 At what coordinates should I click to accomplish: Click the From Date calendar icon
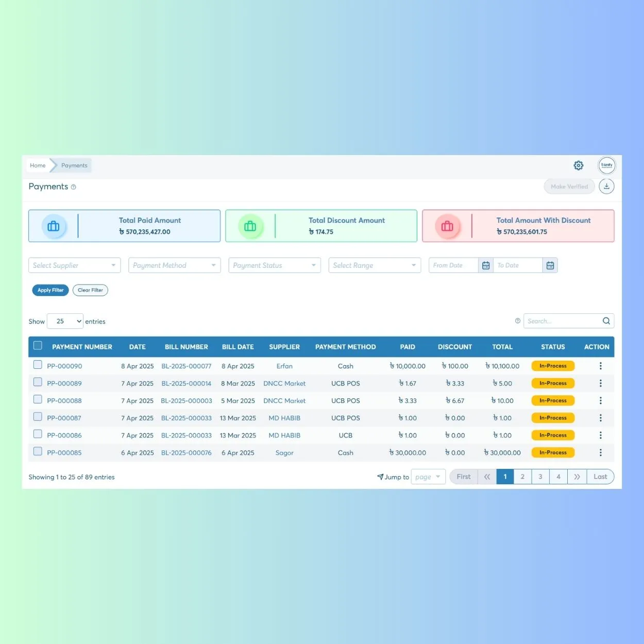pos(485,265)
